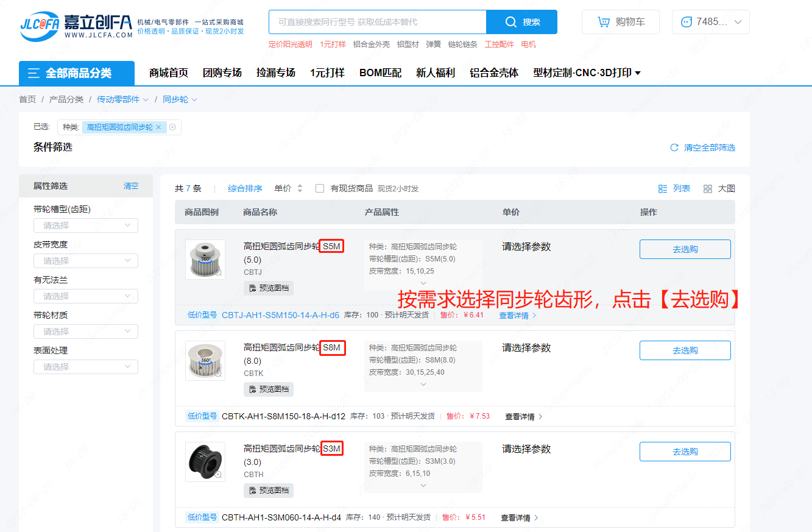
Task: Expand S3M product attributes
Action: [x=423, y=486]
